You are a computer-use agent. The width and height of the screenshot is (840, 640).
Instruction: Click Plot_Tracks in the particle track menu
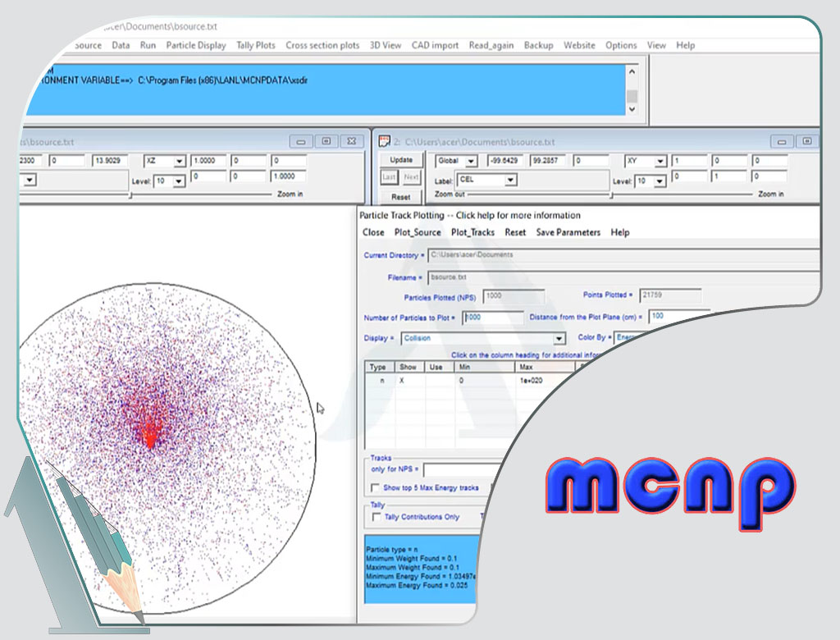pyautogui.click(x=472, y=233)
